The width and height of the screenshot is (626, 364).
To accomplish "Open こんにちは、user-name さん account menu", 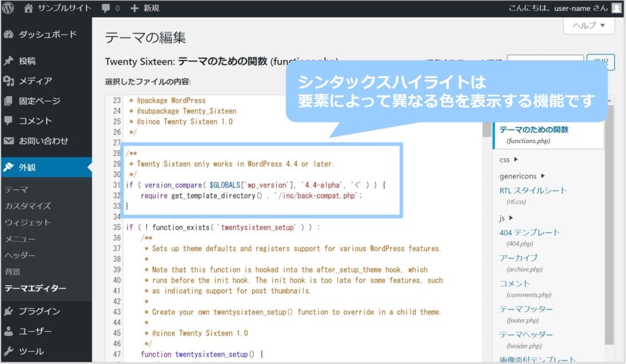I will click(558, 8).
